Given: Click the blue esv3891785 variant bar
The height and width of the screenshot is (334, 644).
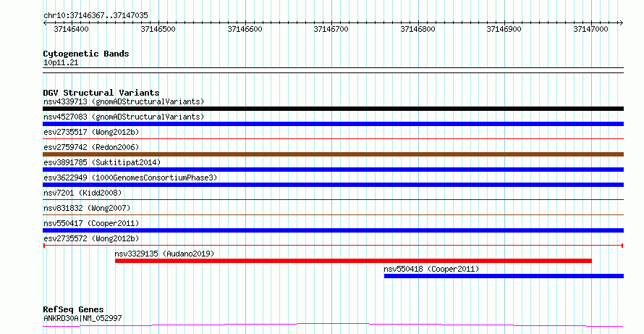Looking at the screenshot, I should 333,170.
